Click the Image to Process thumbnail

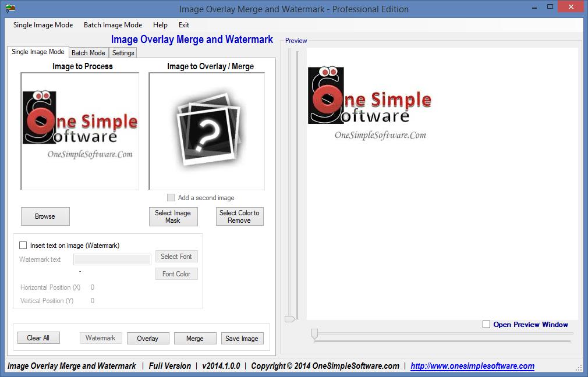pos(80,131)
